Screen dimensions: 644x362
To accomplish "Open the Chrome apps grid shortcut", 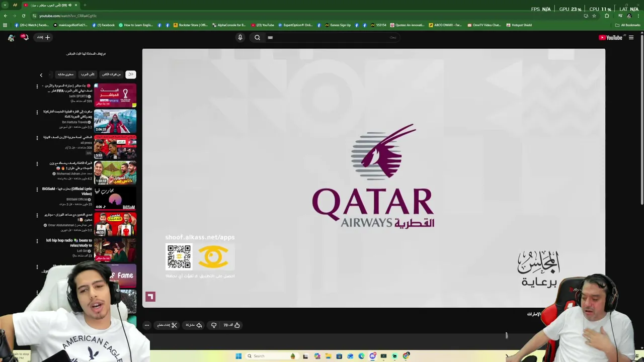I will [x=5, y=25].
